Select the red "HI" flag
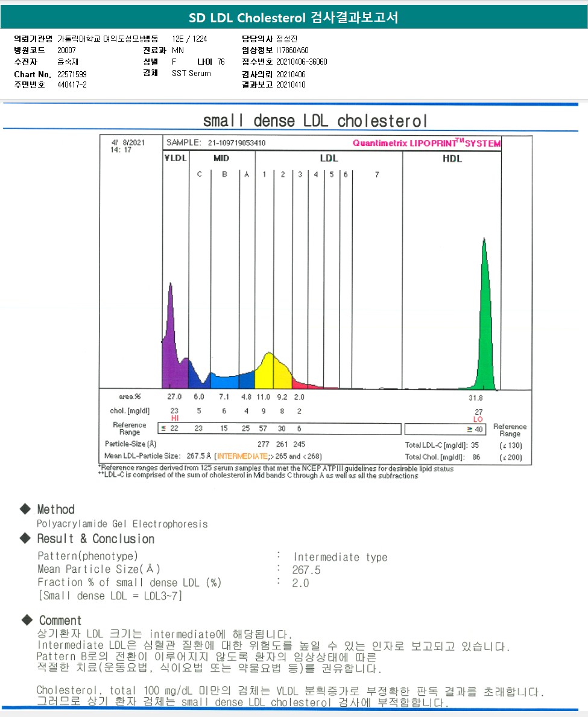The image size is (588, 717). 174,418
